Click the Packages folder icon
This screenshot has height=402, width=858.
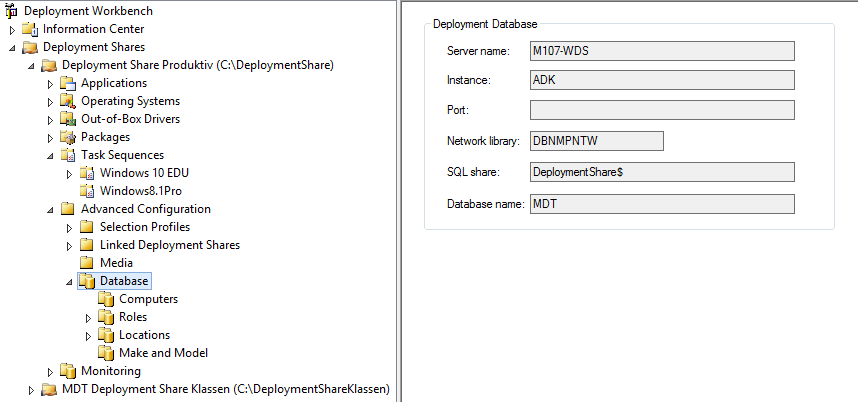click(x=68, y=137)
